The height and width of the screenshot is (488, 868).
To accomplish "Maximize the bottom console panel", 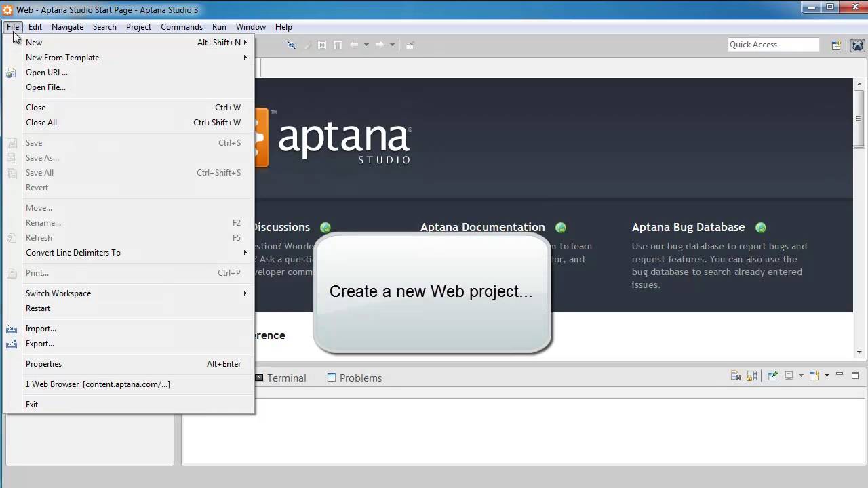I will pyautogui.click(x=855, y=375).
